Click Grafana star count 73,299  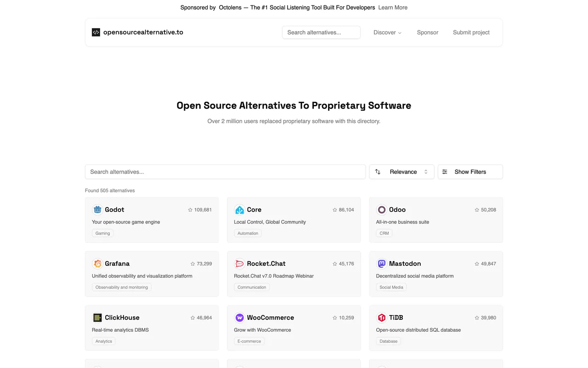pos(204,264)
